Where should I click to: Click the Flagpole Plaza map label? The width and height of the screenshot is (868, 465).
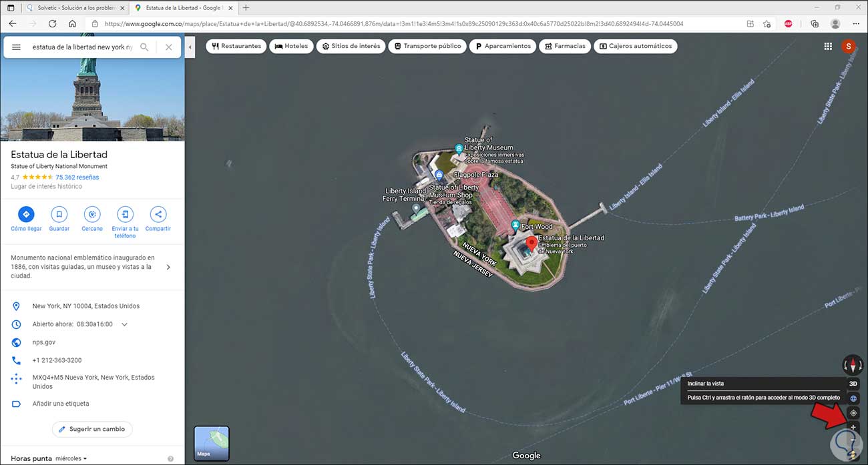tap(476, 175)
